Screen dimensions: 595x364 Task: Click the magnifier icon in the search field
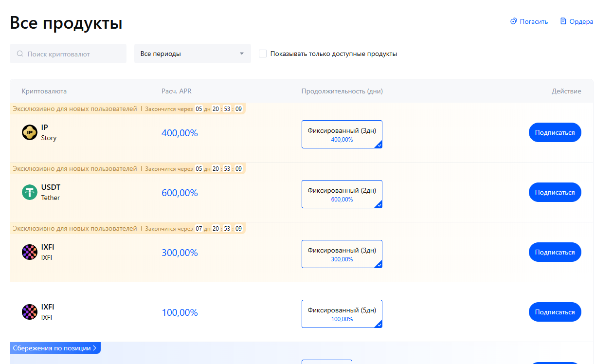point(20,54)
